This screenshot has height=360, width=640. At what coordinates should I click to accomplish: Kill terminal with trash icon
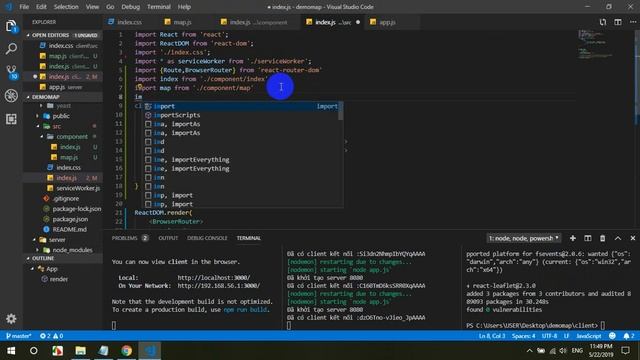coord(602,238)
